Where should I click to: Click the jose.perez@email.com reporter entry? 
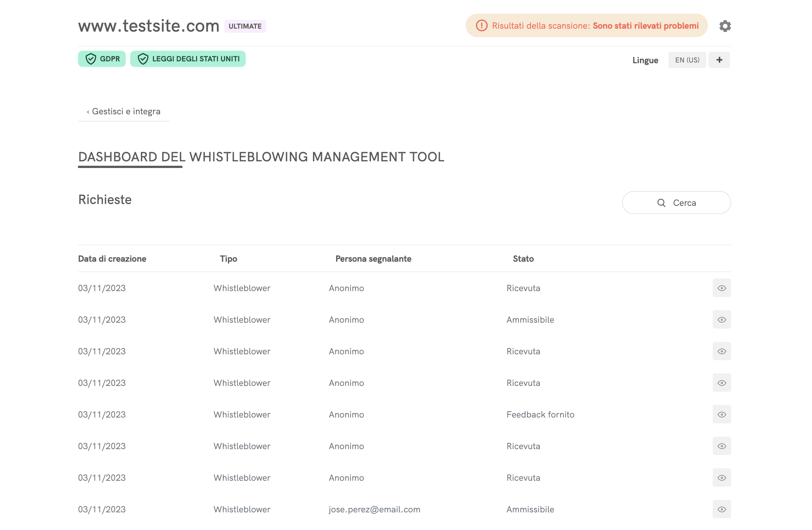pos(374,509)
